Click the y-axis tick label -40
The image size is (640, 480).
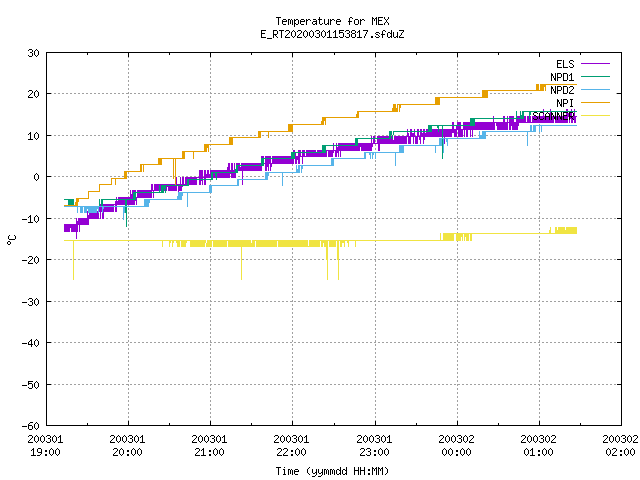(31, 343)
